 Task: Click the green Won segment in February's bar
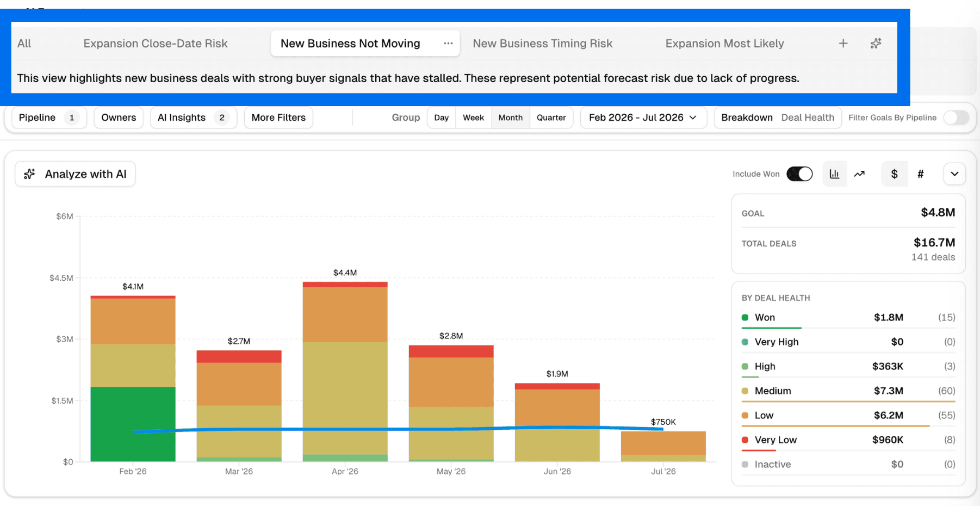tap(132, 424)
